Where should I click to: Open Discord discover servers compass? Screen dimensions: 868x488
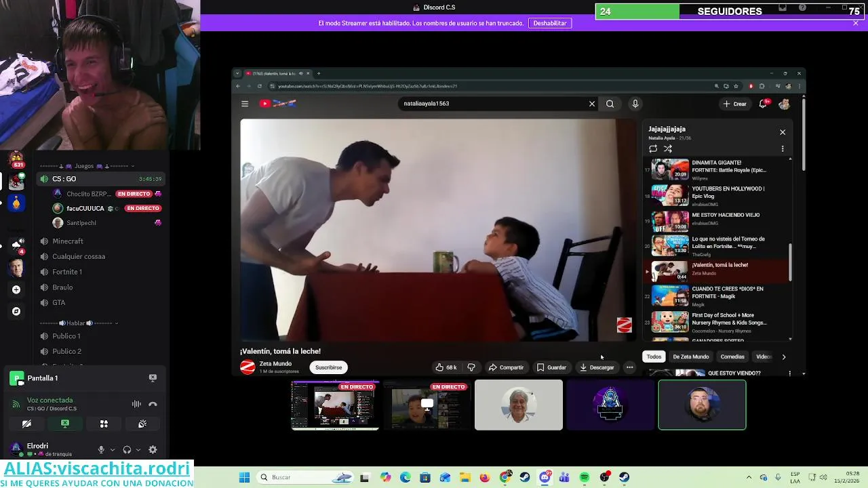click(x=16, y=311)
